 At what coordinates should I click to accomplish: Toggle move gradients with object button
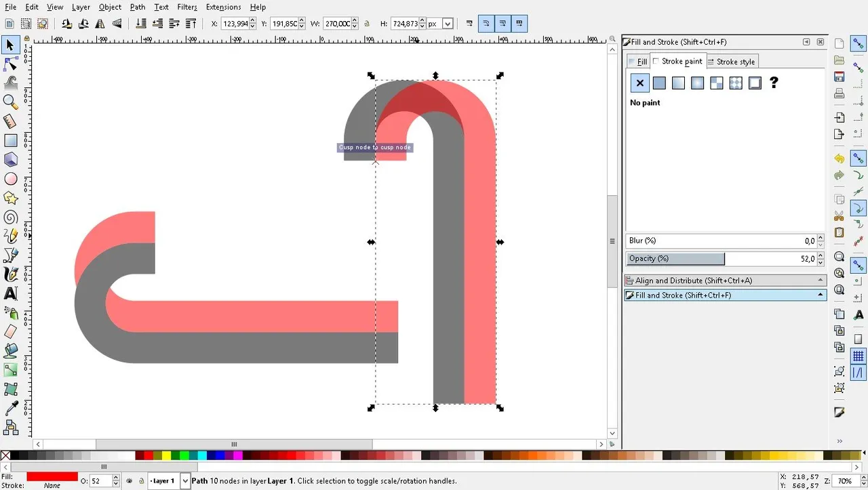tap(503, 24)
